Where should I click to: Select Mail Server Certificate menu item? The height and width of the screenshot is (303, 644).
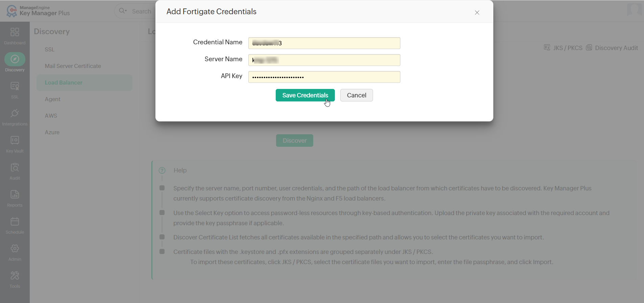pyautogui.click(x=73, y=66)
